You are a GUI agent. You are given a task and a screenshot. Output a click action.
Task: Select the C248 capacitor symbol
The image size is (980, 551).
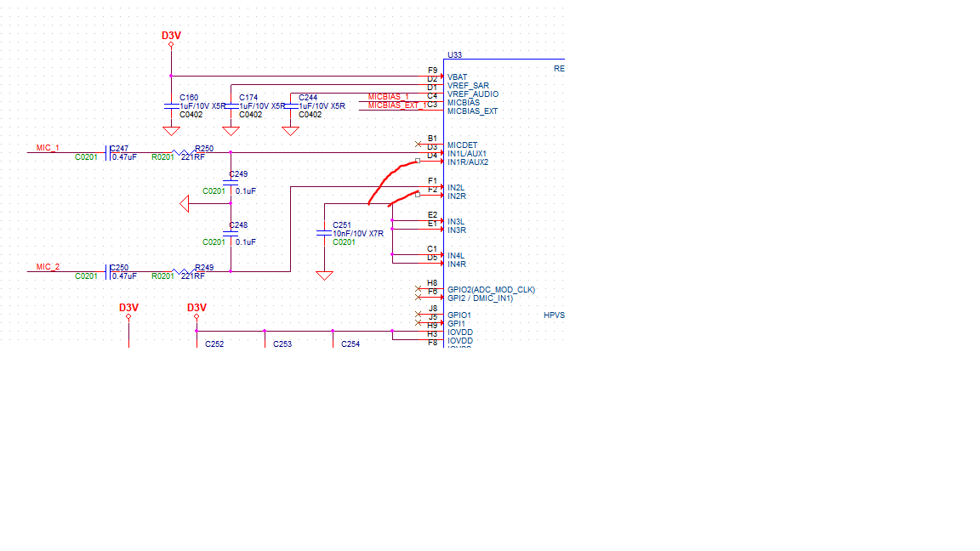click(x=231, y=233)
